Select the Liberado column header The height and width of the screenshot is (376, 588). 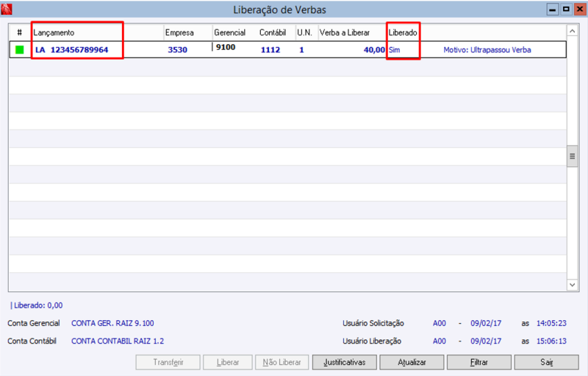[403, 32]
